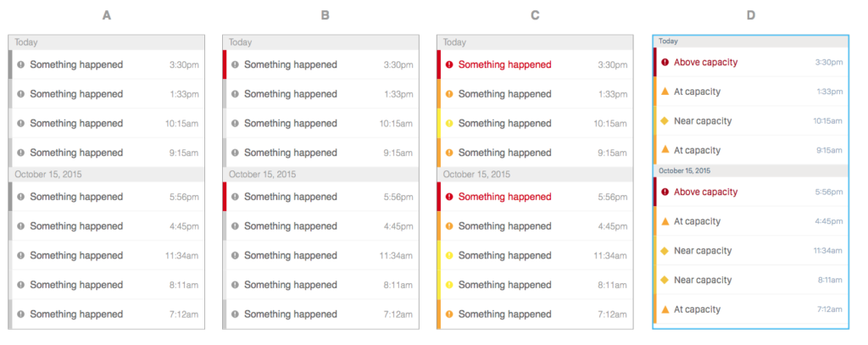Viewport: 868px width, 345px height.
Task: Click the 10:15am timestamp in panel A
Action: [181, 124]
